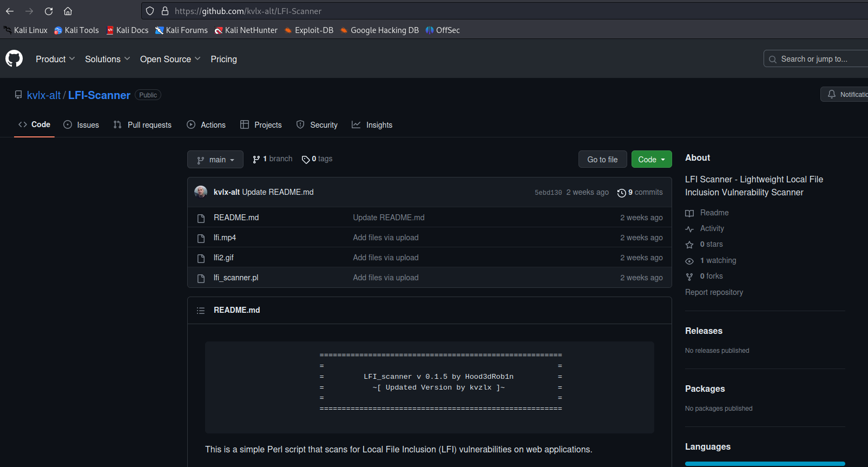Open commit hash 5ebd130
The height and width of the screenshot is (467, 868).
548,193
